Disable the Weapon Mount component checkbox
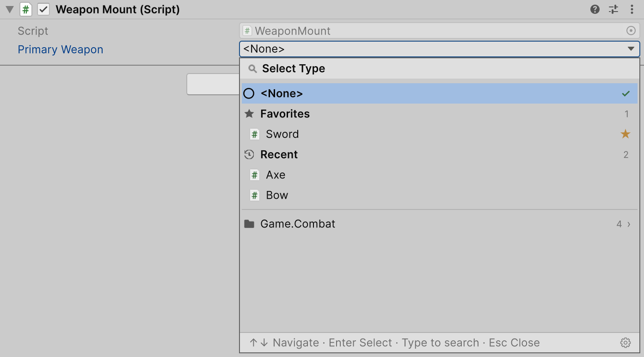The image size is (644, 357). pyautogui.click(x=43, y=9)
